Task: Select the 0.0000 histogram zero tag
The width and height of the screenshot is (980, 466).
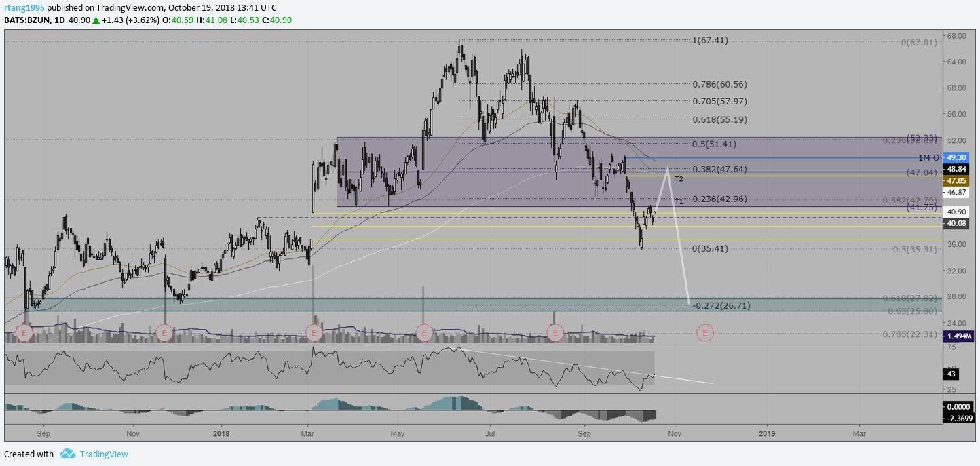Action: pos(959,406)
